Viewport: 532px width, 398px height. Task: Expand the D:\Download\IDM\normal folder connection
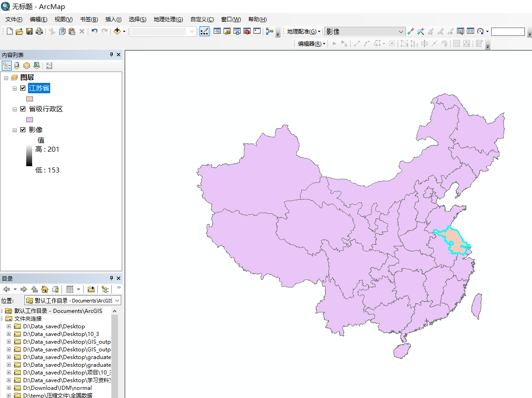9,388
